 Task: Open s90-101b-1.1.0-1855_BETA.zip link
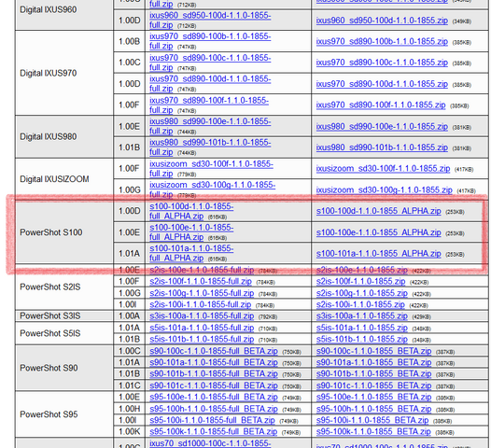[x=373, y=374]
